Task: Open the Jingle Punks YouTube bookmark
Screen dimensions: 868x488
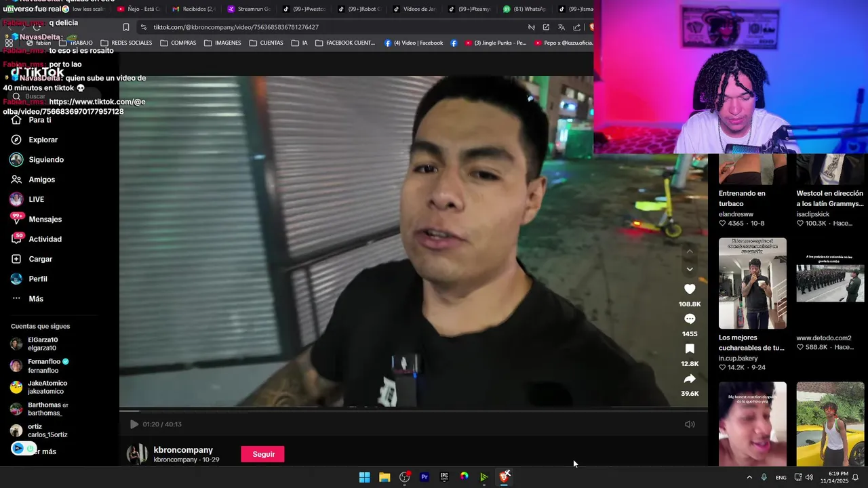Action: click(495, 43)
